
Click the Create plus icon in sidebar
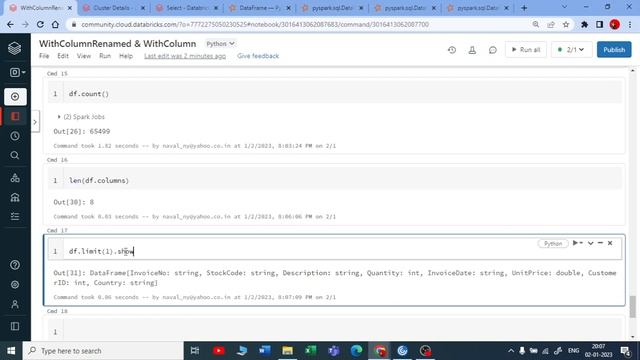pyautogui.click(x=15, y=97)
